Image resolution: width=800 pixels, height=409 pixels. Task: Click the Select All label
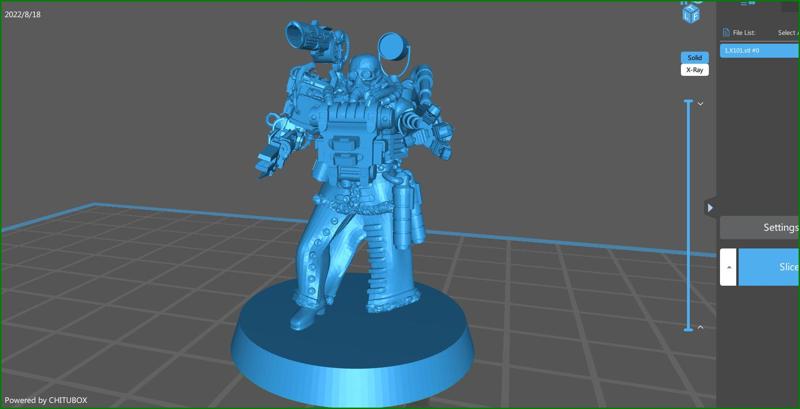coord(788,33)
